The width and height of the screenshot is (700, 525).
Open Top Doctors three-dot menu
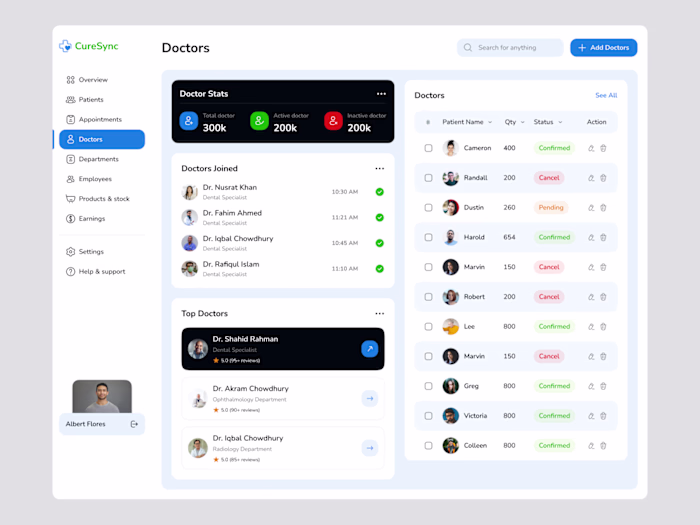tap(379, 314)
